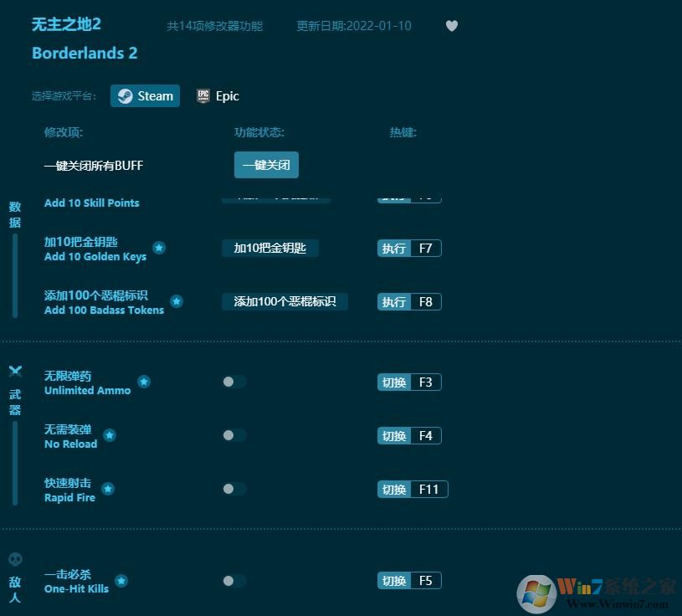Screen dimensions: 682x616
Task: Click the star beside Add 100 Badass Tokens
Action: pos(177,301)
